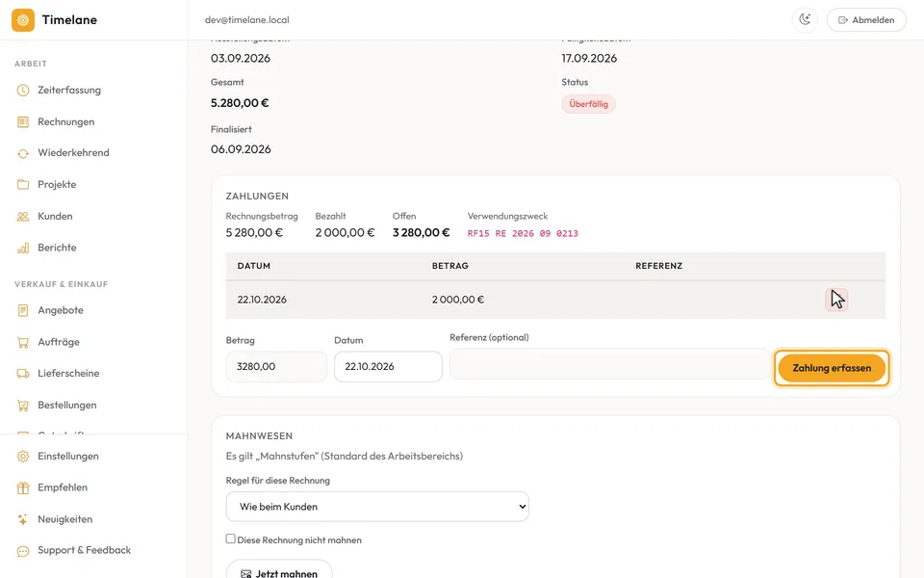This screenshot has height=578, width=924.
Task: Select the Verwendungszweck code RF15 RE 2026 09 0213
Action: pos(523,233)
